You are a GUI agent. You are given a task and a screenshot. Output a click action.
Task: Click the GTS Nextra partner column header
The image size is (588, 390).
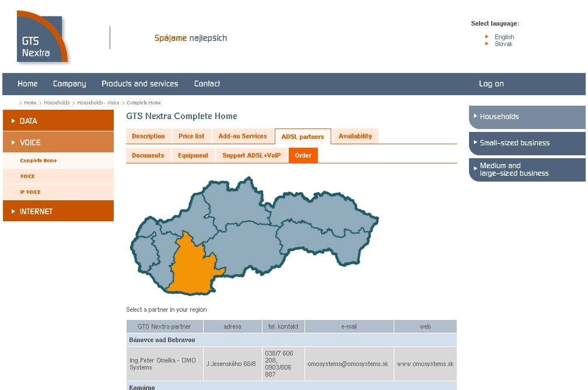pyautogui.click(x=164, y=326)
